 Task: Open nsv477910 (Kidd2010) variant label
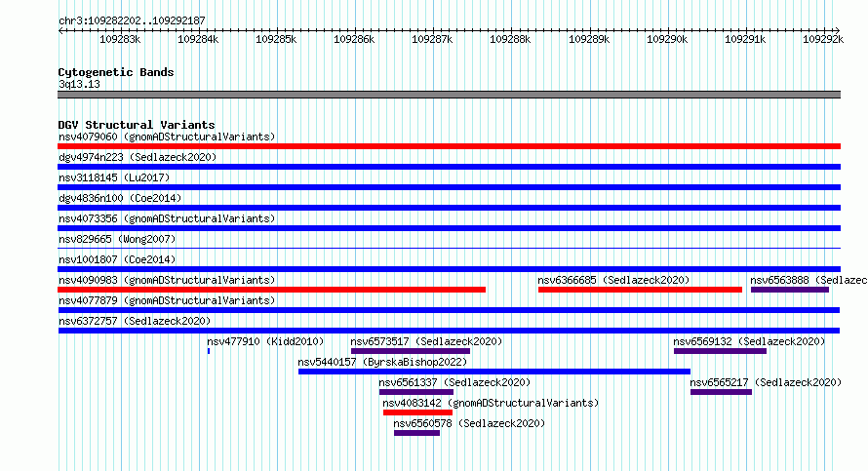point(265,341)
